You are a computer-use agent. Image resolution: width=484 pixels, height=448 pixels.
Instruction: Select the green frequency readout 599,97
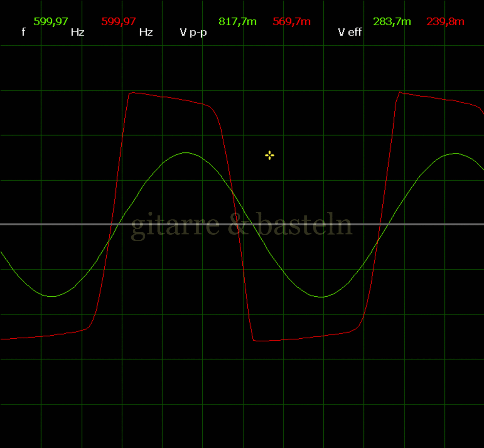click(51, 22)
